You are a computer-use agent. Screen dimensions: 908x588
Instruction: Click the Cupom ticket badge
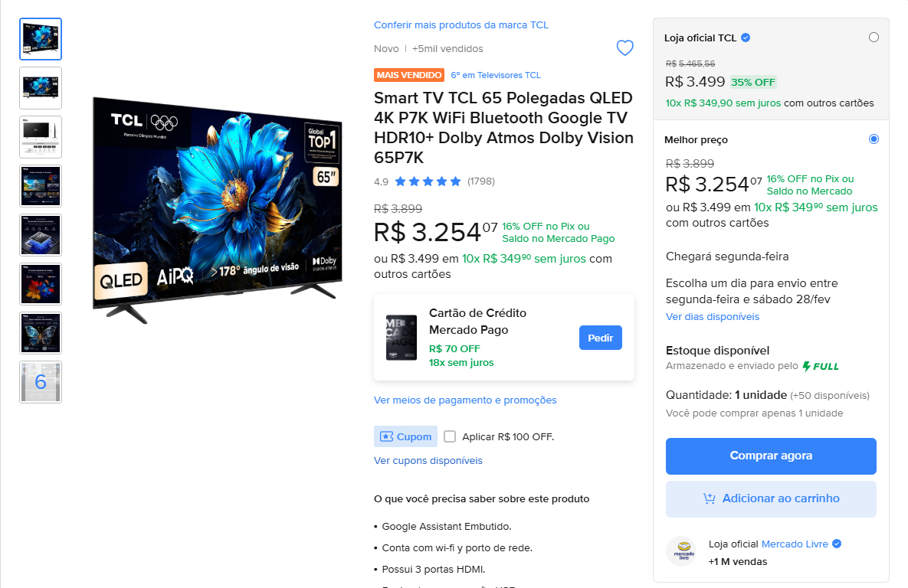click(405, 436)
